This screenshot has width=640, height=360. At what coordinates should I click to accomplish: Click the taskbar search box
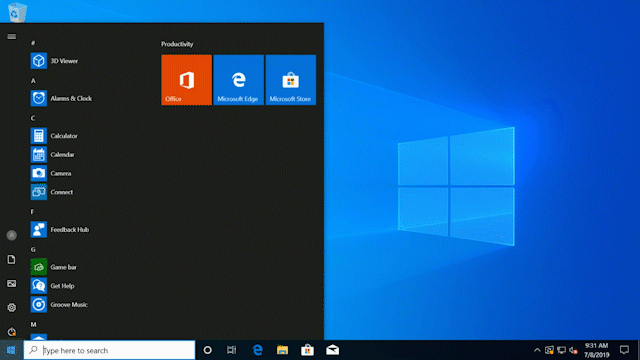point(109,350)
